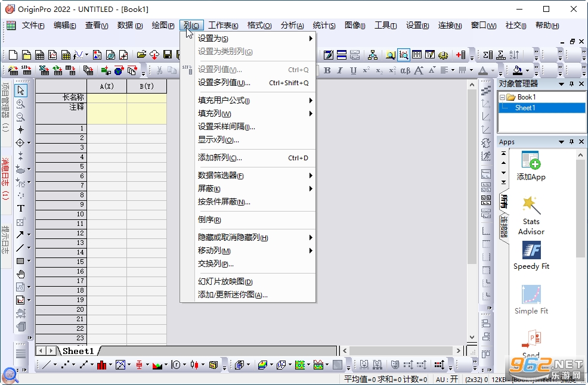This screenshot has width=588, height=385.
Task: Open the font color picker button
Action: click(483, 70)
